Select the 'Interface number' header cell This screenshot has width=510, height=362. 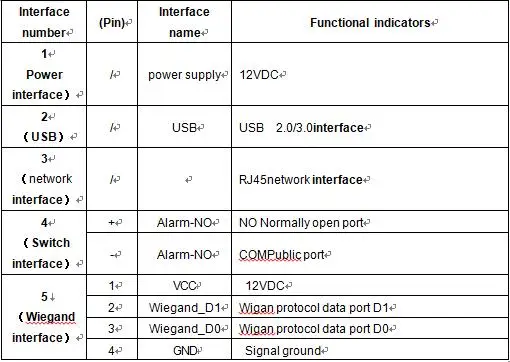[x=44, y=22]
